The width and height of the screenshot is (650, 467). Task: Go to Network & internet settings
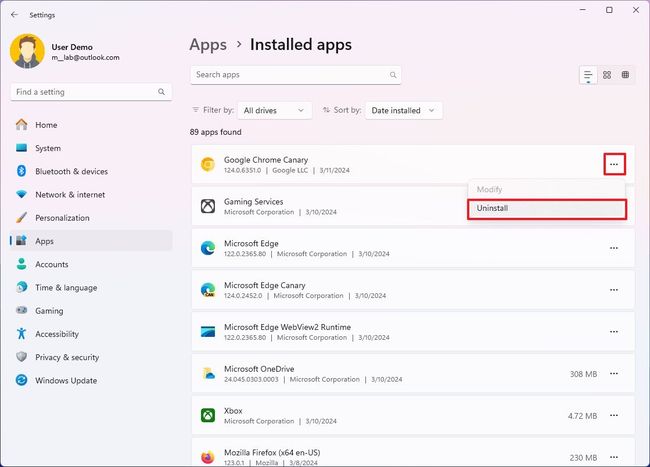tap(70, 195)
